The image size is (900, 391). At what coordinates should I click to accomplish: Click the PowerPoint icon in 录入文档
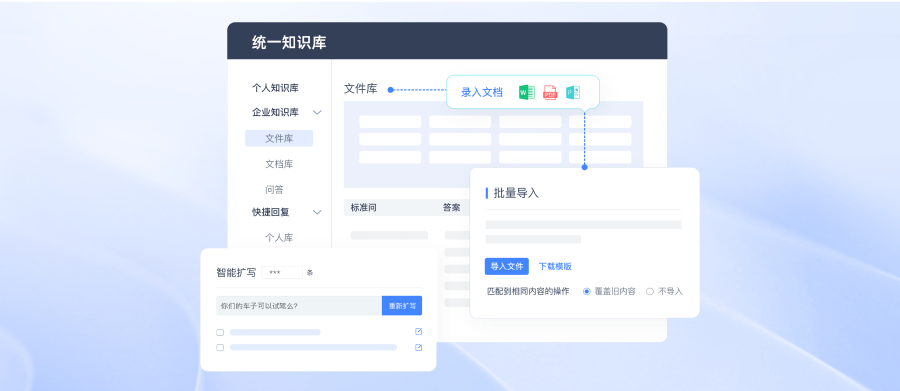(x=573, y=92)
